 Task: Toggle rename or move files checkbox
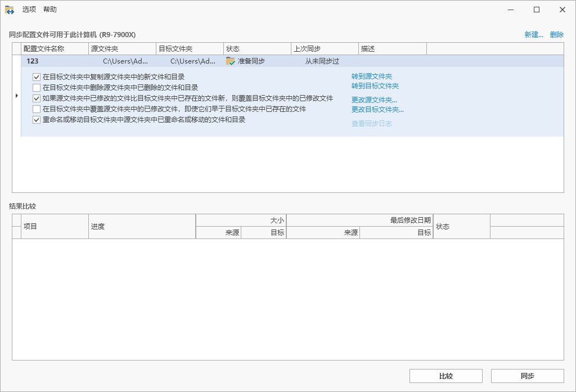(37, 120)
